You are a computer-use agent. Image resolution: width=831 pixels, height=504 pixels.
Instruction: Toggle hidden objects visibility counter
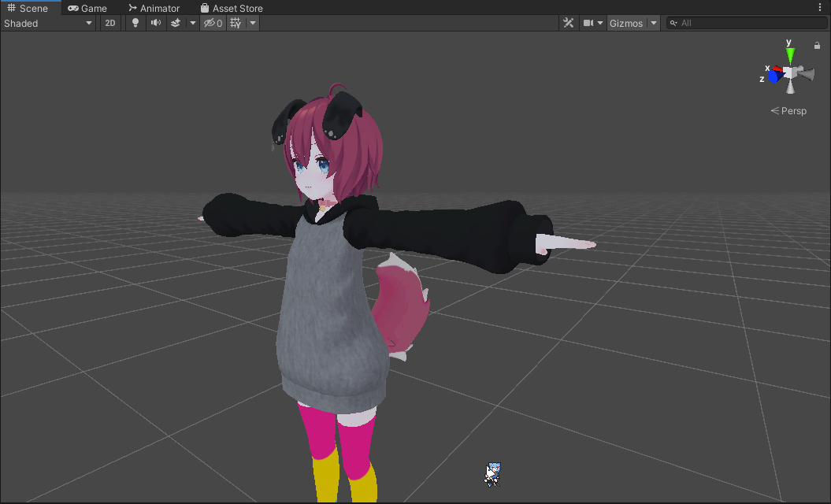[213, 23]
